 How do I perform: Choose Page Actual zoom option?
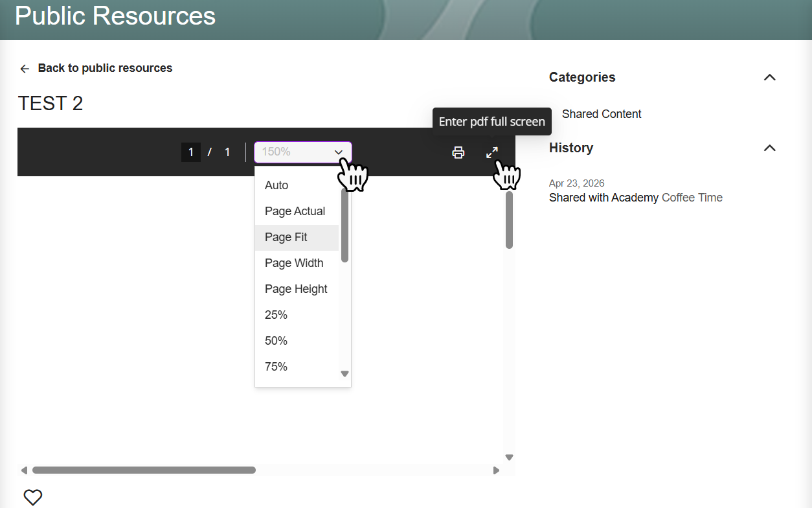click(x=297, y=211)
